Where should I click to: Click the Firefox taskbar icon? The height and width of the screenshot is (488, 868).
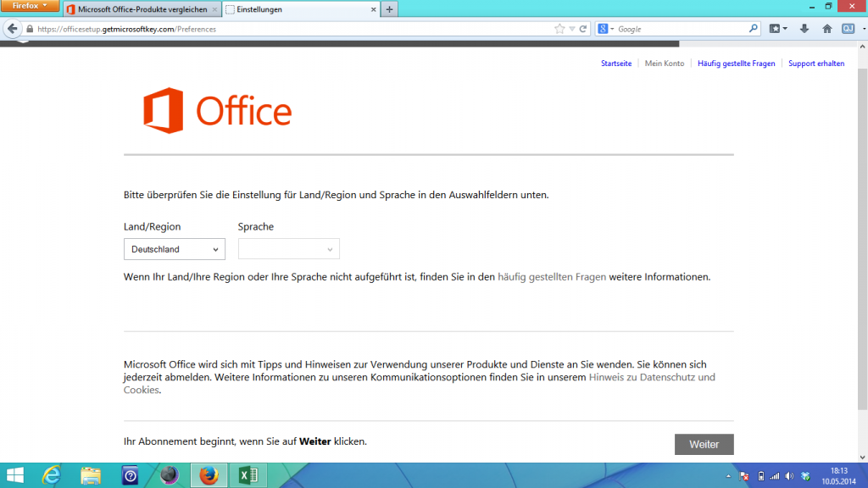209,475
